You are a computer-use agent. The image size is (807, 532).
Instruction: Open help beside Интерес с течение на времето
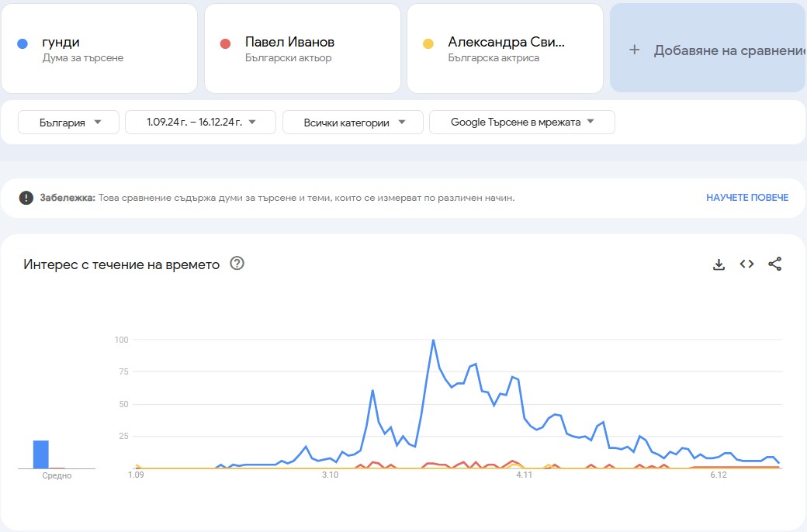pos(236,264)
